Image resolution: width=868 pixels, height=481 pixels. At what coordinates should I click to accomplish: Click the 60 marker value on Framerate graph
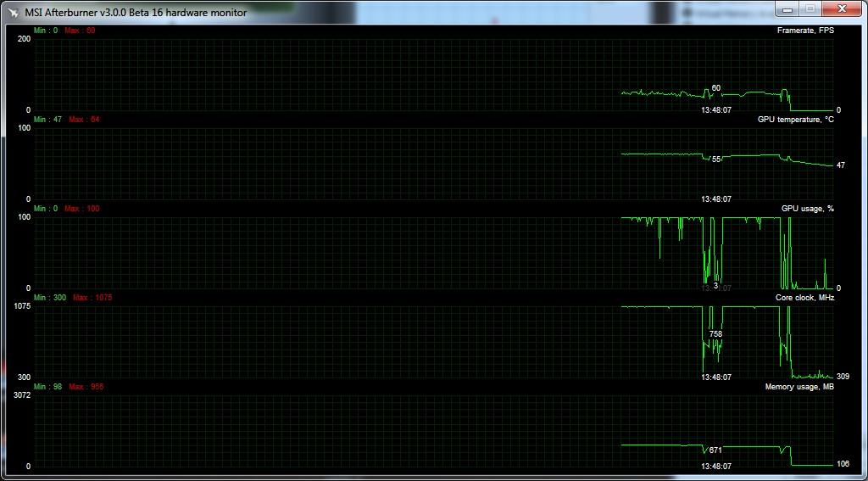coord(715,88)
